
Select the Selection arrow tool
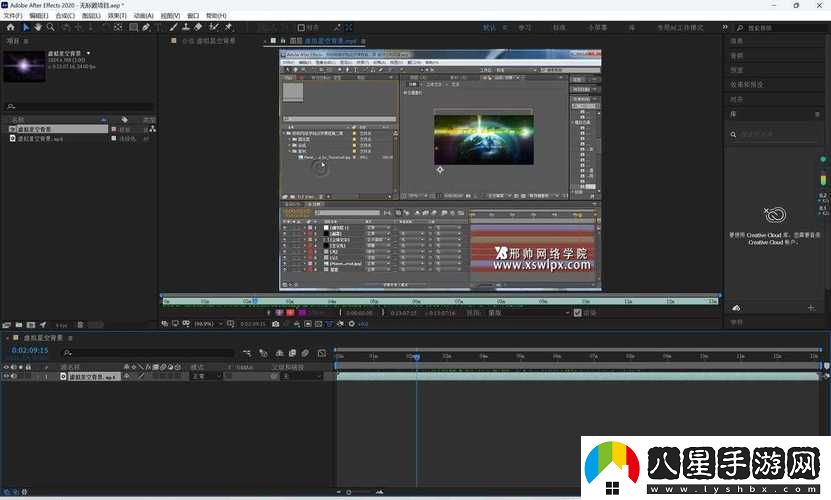tap(26, 27)
